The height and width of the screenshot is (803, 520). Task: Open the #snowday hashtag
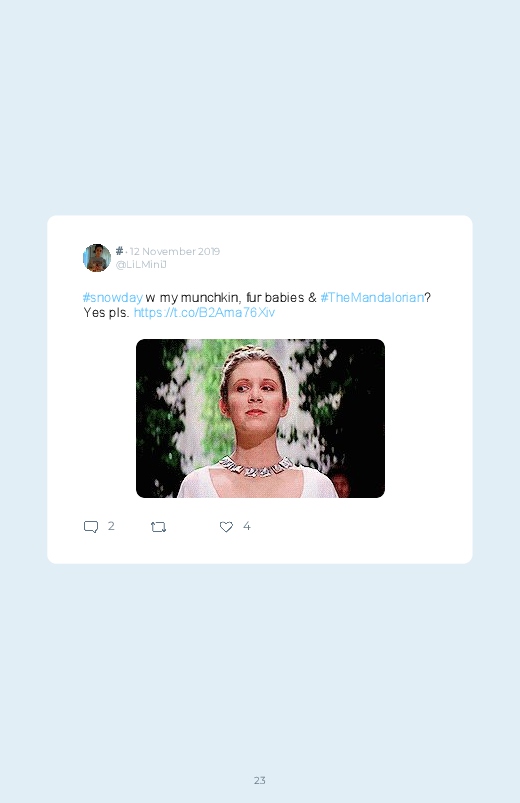tap(113, 298)
